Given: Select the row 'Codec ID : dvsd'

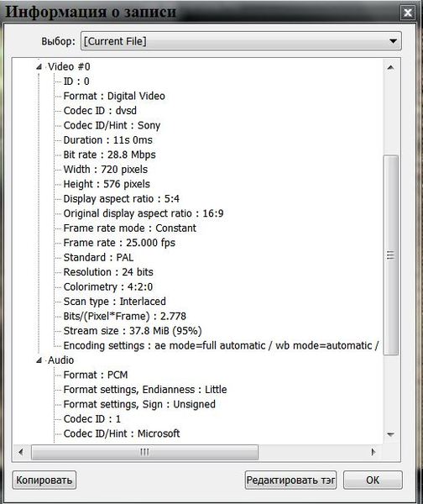Looking at the screenshot, I should [100, 111].
